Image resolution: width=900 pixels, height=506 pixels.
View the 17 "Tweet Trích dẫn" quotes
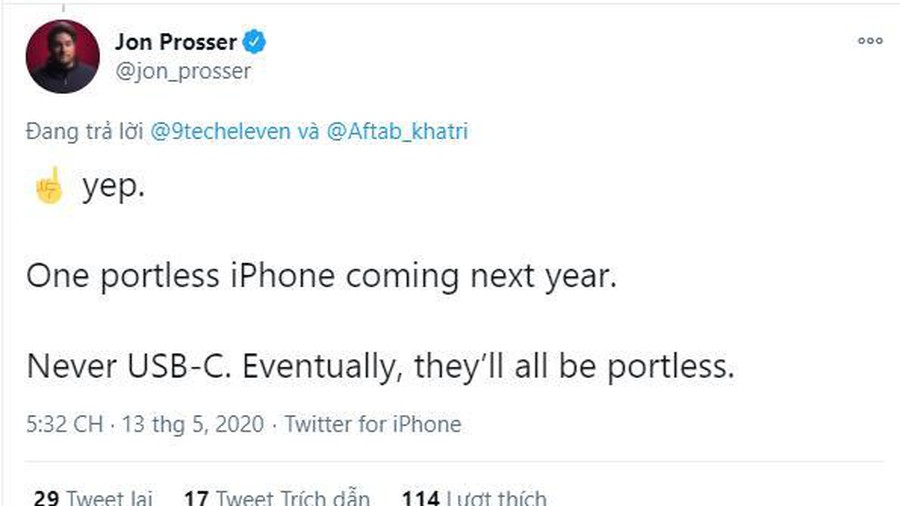tap(277, 496)
